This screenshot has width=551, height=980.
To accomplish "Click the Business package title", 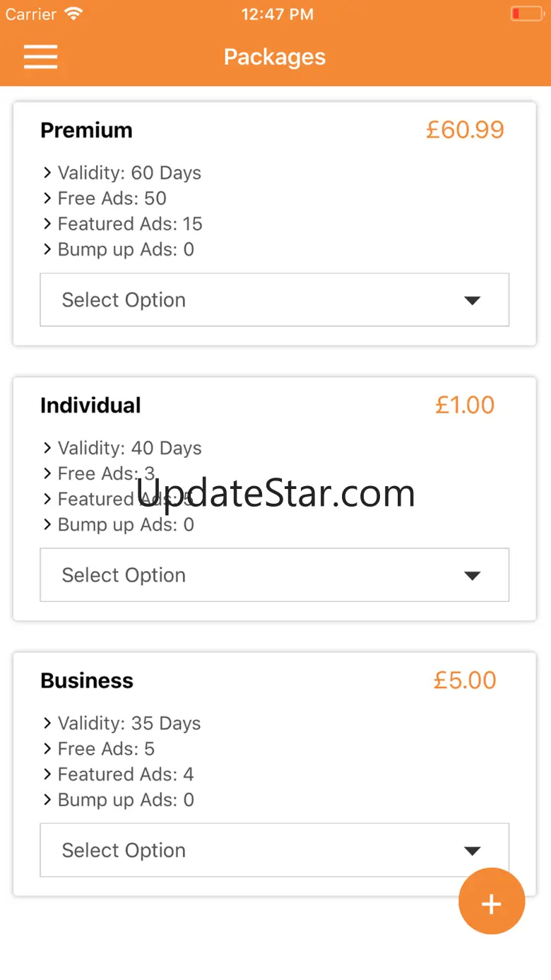I will (x=87, y=680).
